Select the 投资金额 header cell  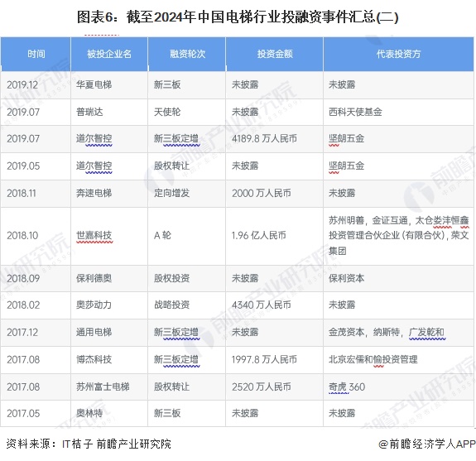tap(275, 54)
